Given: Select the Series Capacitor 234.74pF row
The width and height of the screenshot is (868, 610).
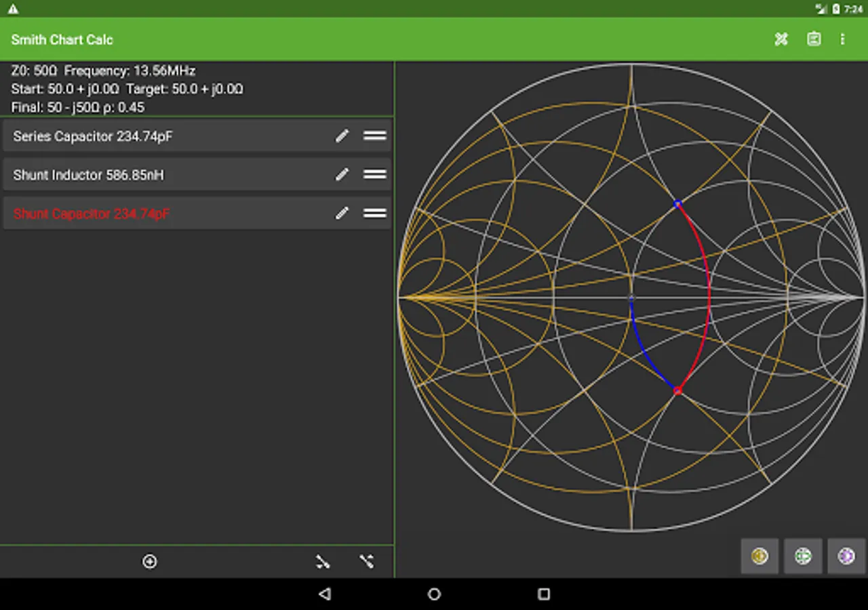Looking at the screenshot, I should pyautogui.click(x=197, y=136).
